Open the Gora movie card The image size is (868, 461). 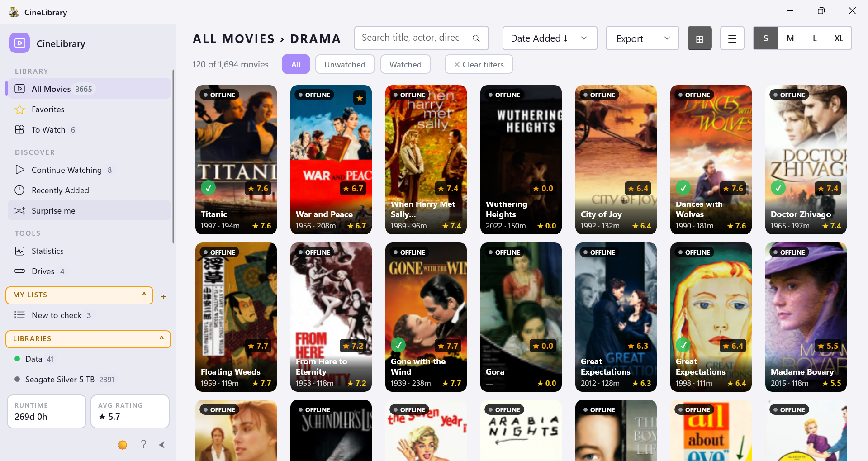[x=521, y=317]
